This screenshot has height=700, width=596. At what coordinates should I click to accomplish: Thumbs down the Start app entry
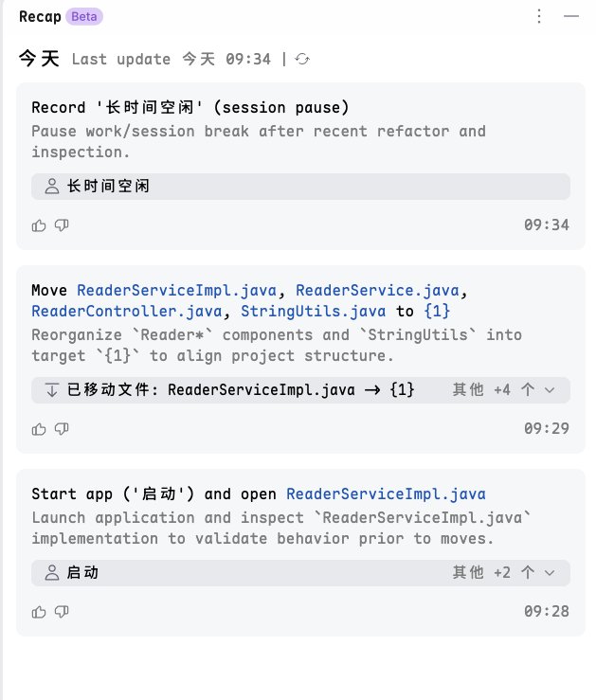(x=62, y=612)
